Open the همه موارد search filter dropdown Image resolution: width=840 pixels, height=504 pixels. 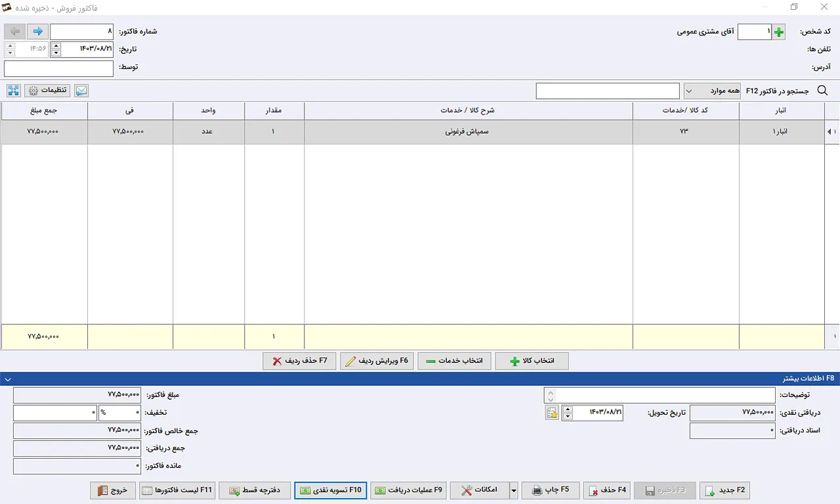click(712, 91)
